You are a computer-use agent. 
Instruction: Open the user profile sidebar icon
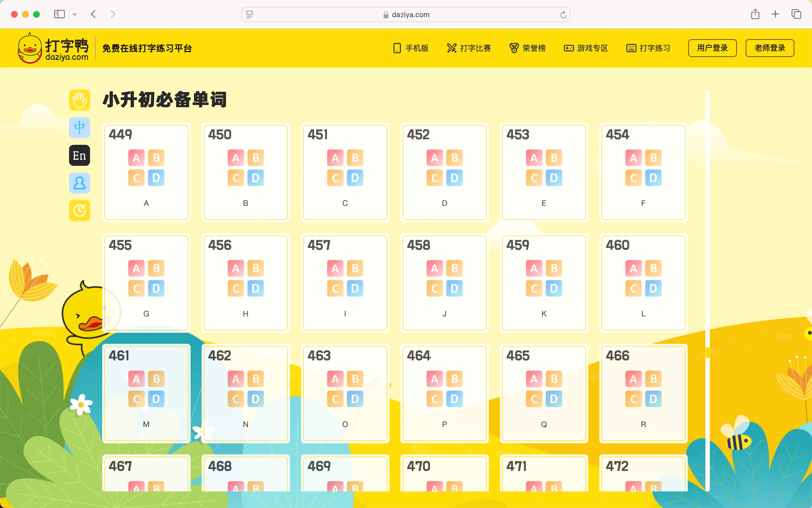point(80,183)
